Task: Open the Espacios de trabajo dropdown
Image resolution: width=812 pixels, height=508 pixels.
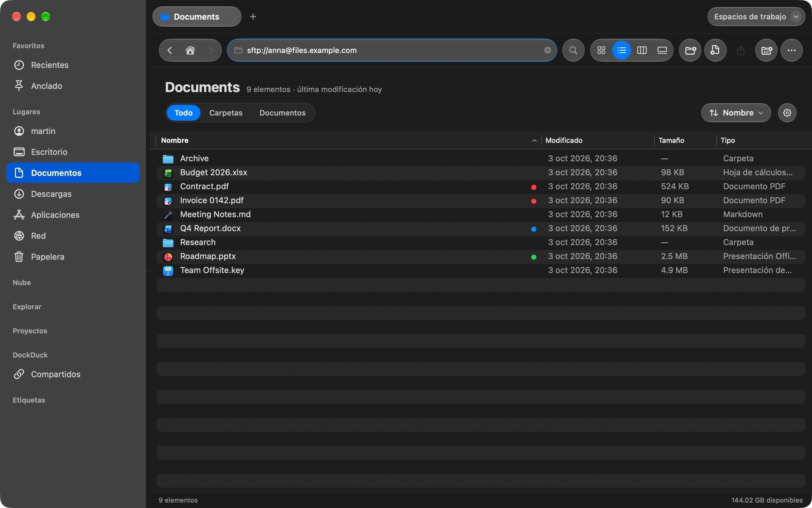Action: click(756, 17)
